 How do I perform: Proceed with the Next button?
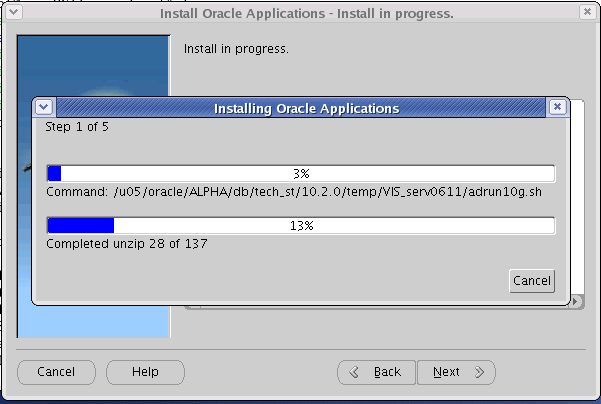pos(456,372)
